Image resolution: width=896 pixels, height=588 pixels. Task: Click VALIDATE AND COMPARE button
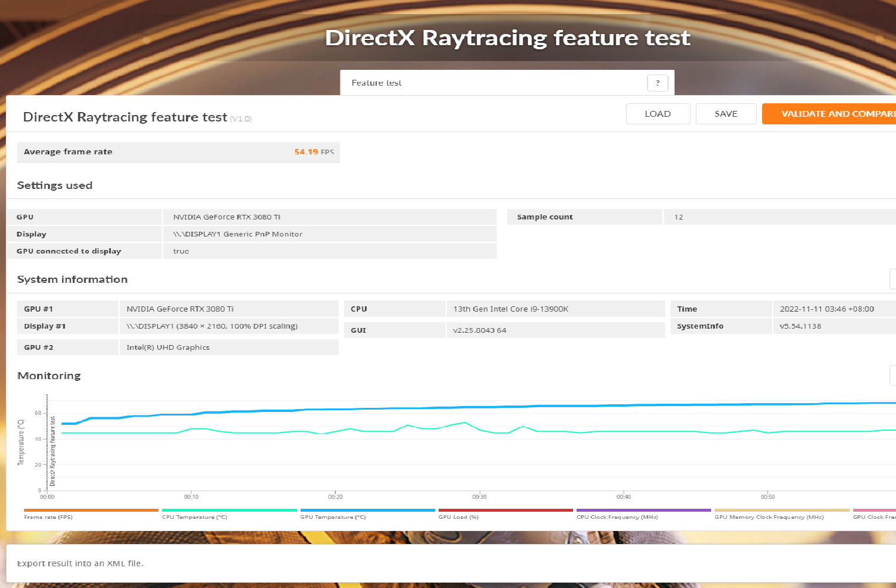click(x=829, y=114)
